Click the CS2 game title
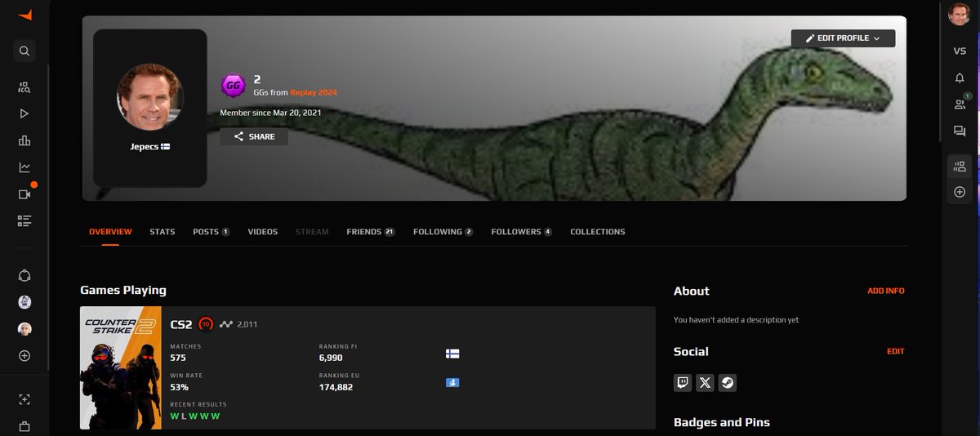The width and height of the screenshot is (980, 436). click(181, 324)
